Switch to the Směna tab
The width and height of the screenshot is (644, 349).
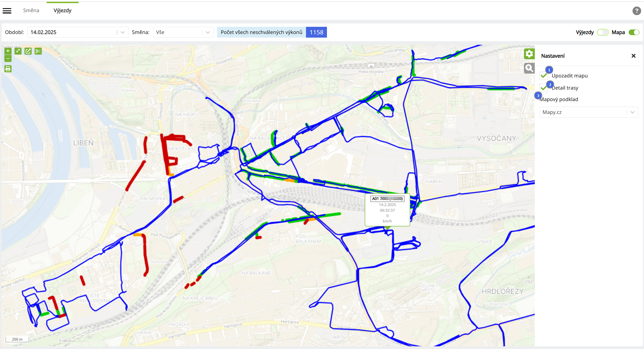(31, 11)
